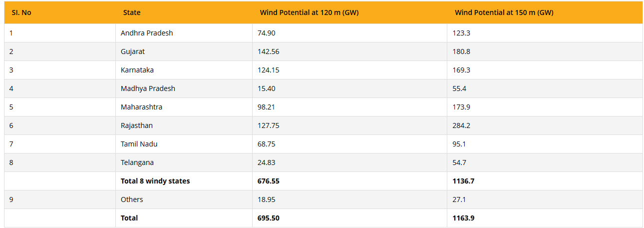Click subtotal value 1136.7
The width and height of the screenshot is (644, 228).
[463, 181]
